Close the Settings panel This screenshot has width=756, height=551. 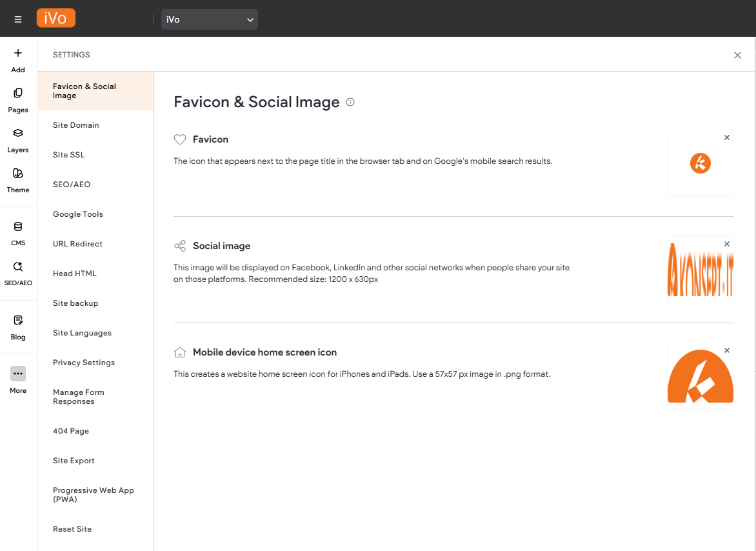(737, 55)
